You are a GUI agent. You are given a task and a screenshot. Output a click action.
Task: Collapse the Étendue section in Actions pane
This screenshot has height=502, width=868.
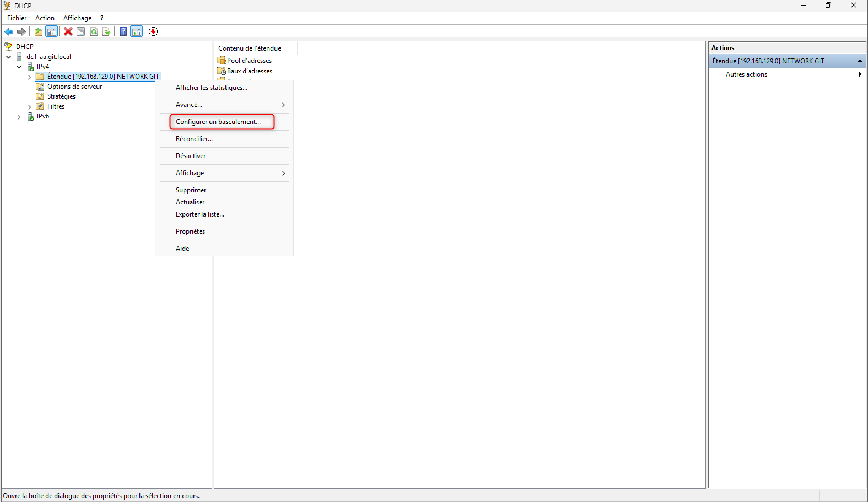click(x=860, y=61)
